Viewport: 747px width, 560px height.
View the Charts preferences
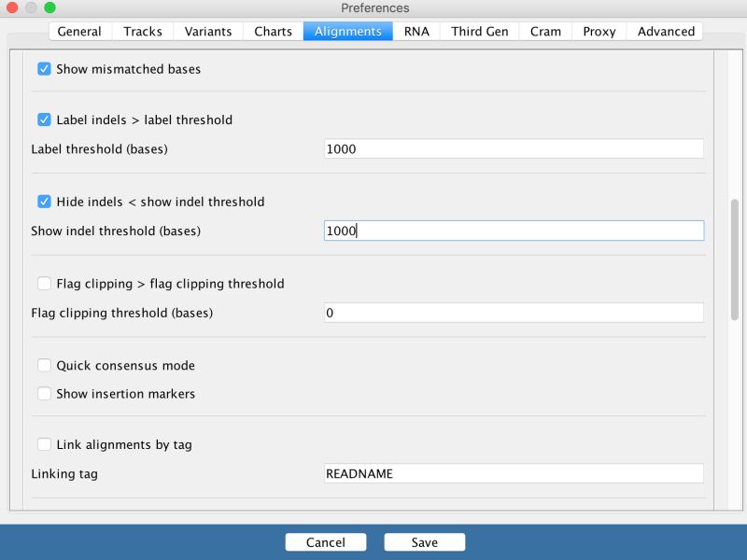tap(272, 31)
